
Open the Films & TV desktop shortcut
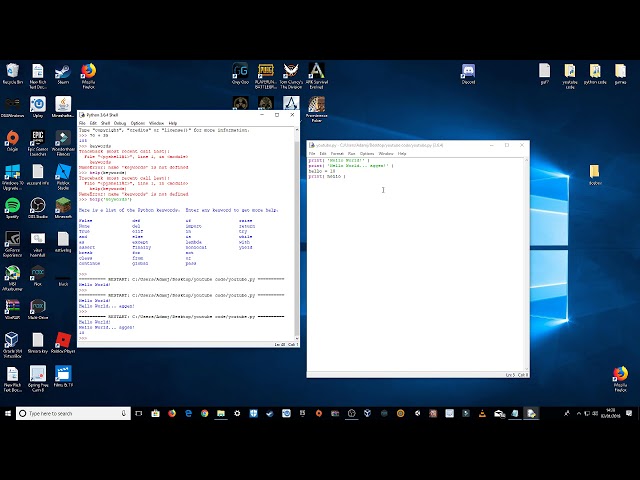click(63, 376)
